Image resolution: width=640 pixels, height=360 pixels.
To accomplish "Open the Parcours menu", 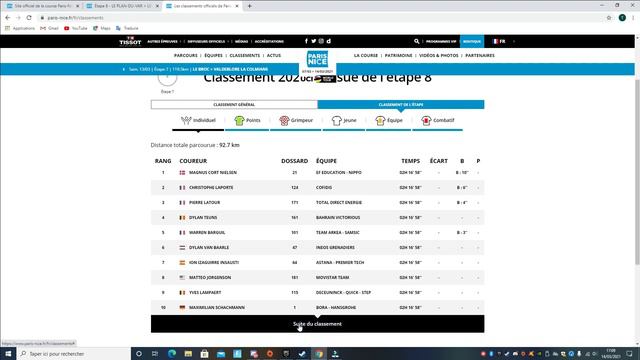I will 186,56.
